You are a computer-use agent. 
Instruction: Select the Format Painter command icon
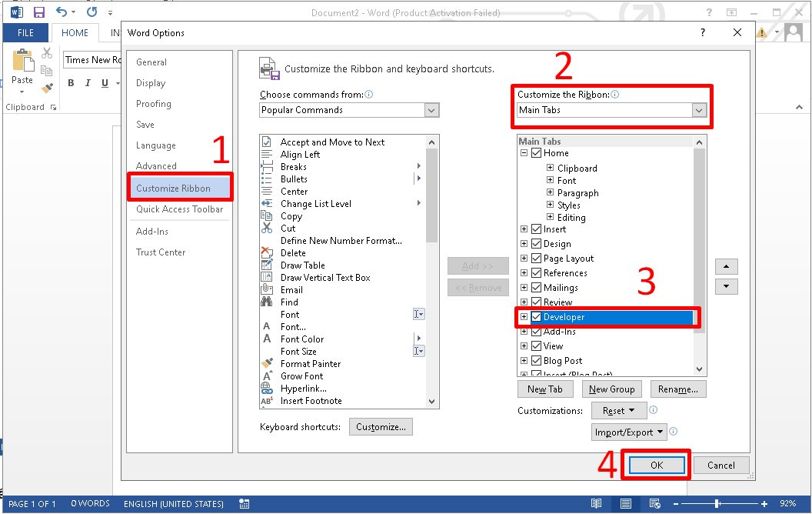266,363
